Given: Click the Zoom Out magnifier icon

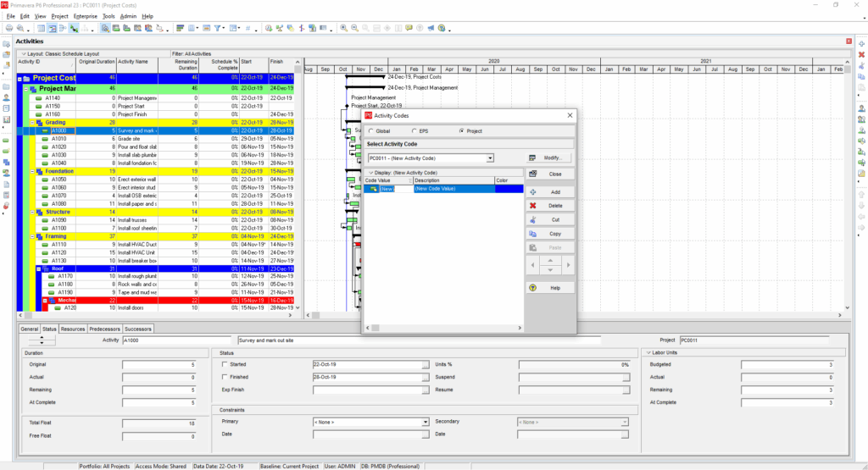Looking at the screenshot, I should [x=355, y=28].
